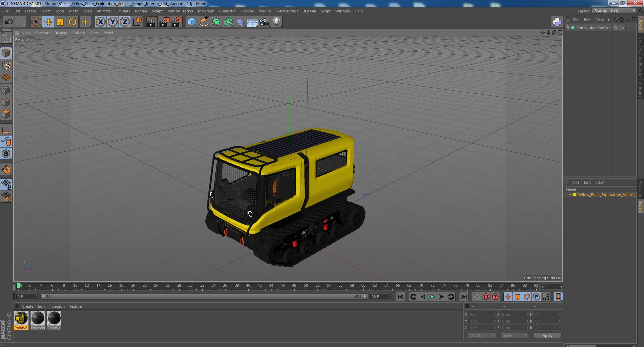Toggle Parameter keyframe P button
Image resolution: width=644 pixels, height=347 pixels.
(x=536, y=297)
